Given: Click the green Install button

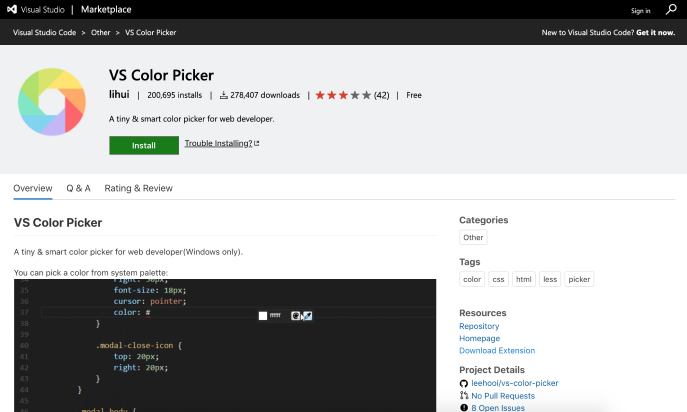Looking at the screenshot, I should point(144,146).
